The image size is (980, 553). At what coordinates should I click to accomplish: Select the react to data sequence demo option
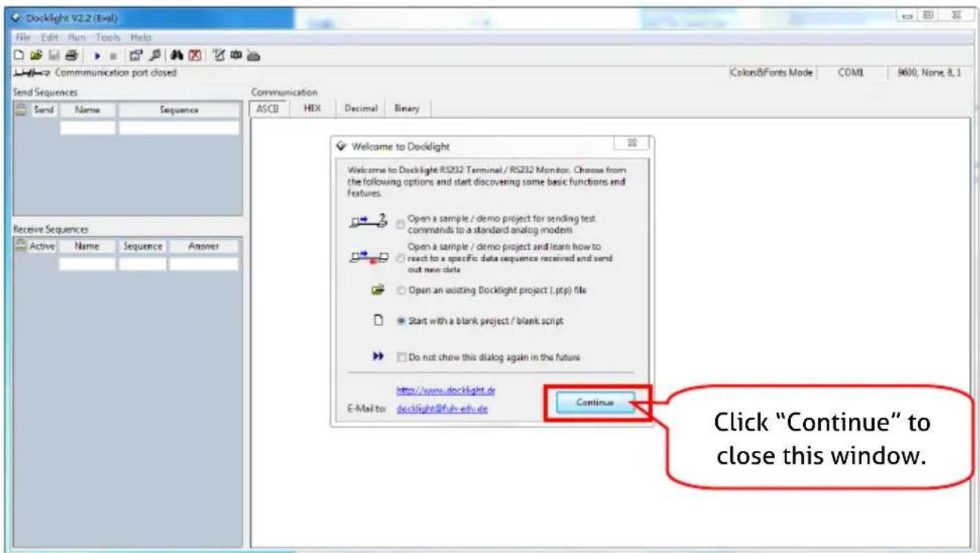click(x=401, y=258)
